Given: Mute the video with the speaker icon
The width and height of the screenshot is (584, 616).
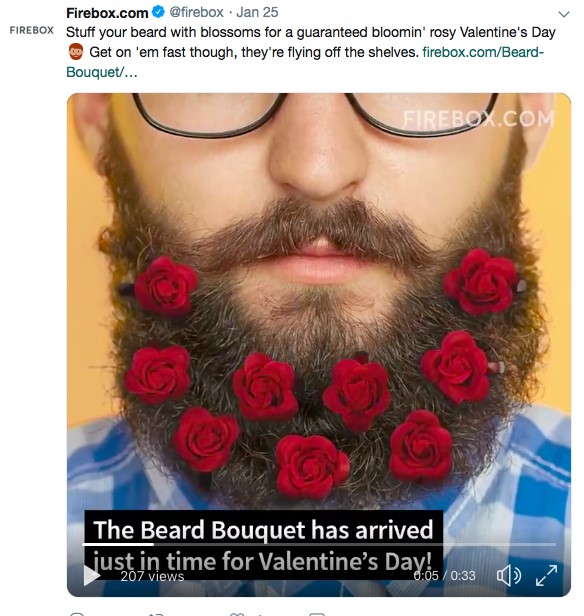Looking at the screenshot, I should coord(509,576).
